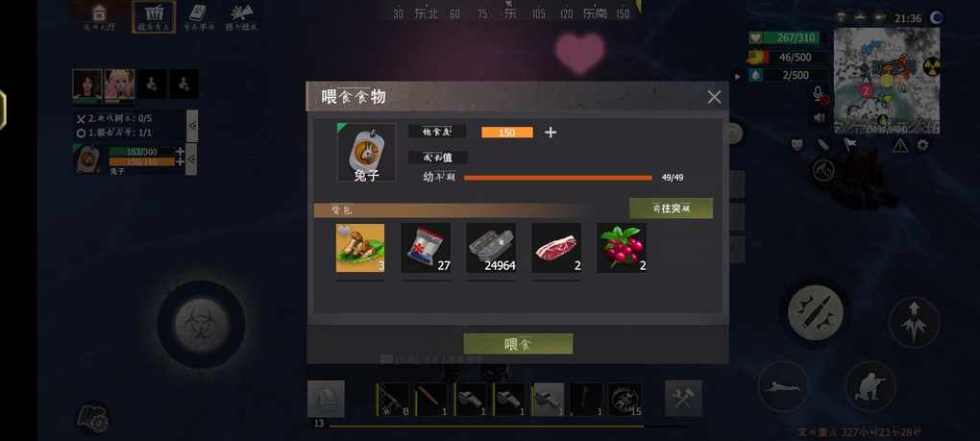Image resolution: width=980 pixels, height=441 pixels.
Task: Open the home lobby tab
Action: [99, 16]
